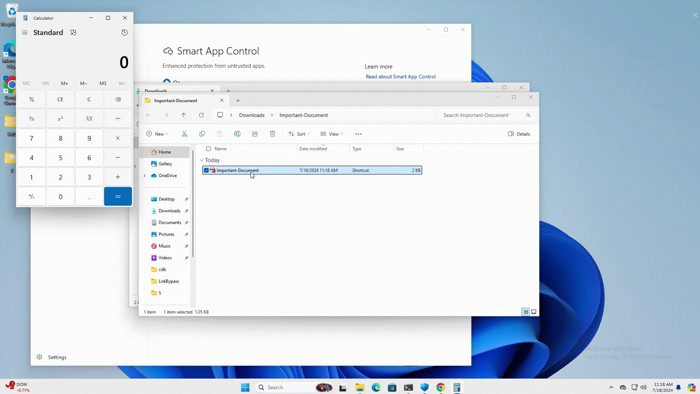
Task: Click the minus key in Calculator
Action: point(118,158)
